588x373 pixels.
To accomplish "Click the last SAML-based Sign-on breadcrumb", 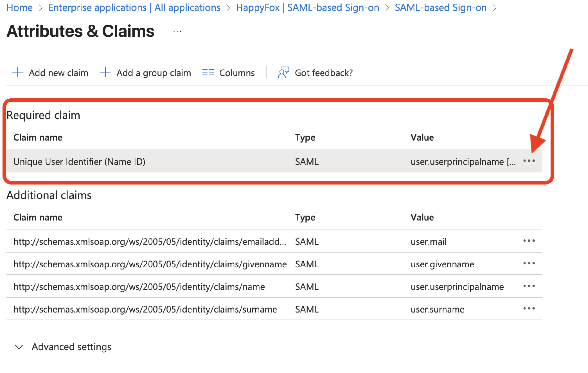I will click(440, 7).
